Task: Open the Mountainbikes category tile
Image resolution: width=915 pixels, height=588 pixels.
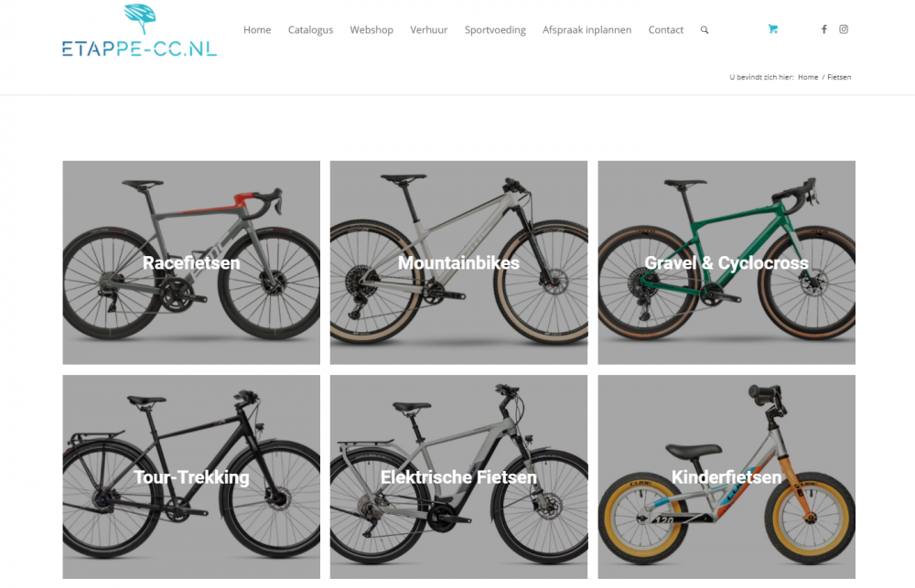Action: [458, 262]
